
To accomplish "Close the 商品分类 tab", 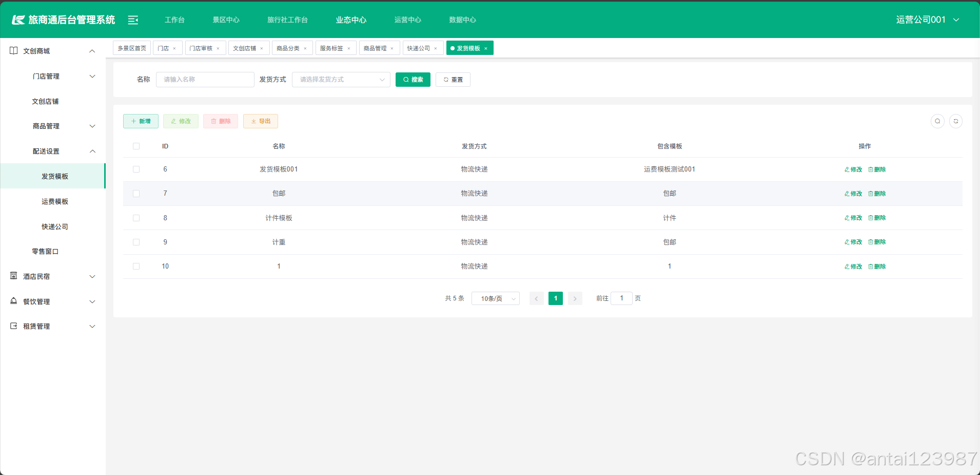I will coord(305,48).
